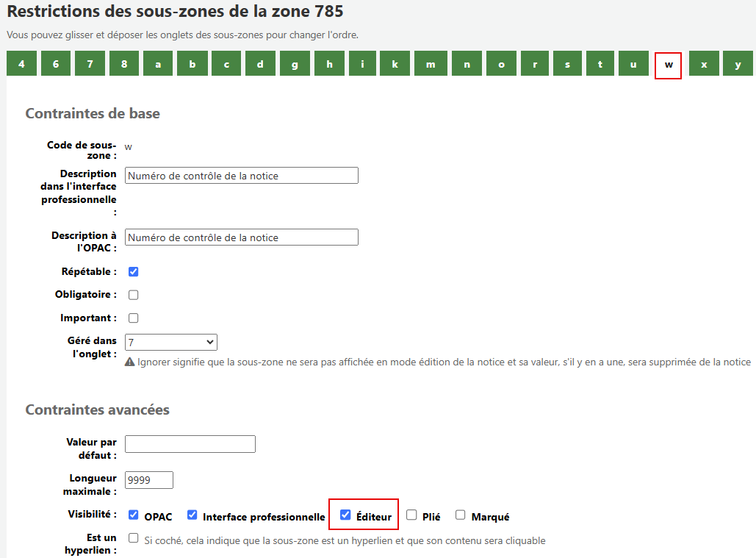
Task: Check the Est un hyperlien checkbox
Action: click(133, 538)
